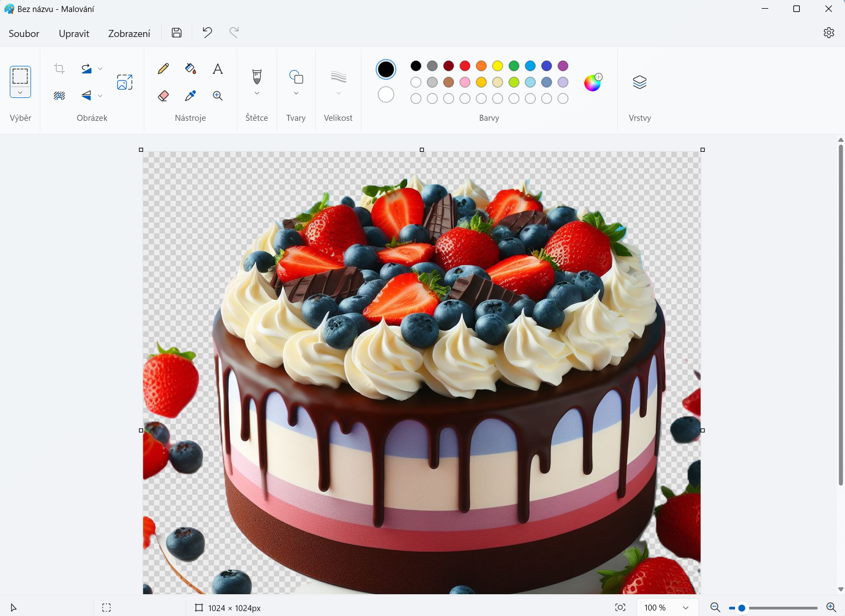Toggle the Layers panel

point(640,82)
